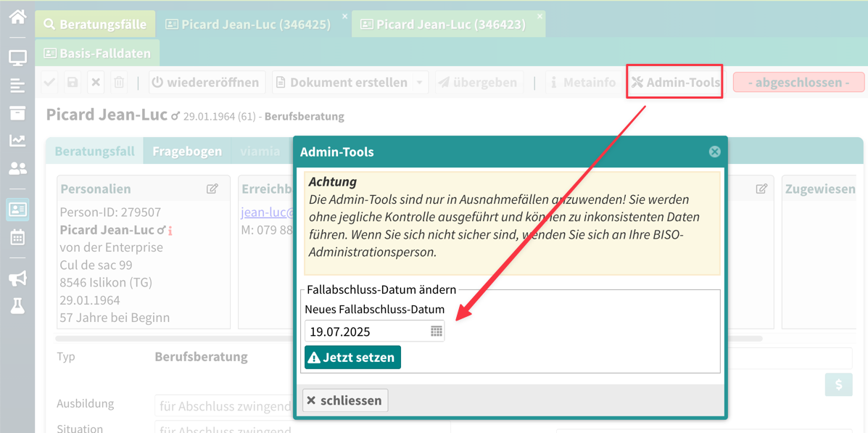Click the megaphone icon in the sidebar
The width and height of the screenshot is (868, 433).
pyautogui.click(x=17, y=278)
